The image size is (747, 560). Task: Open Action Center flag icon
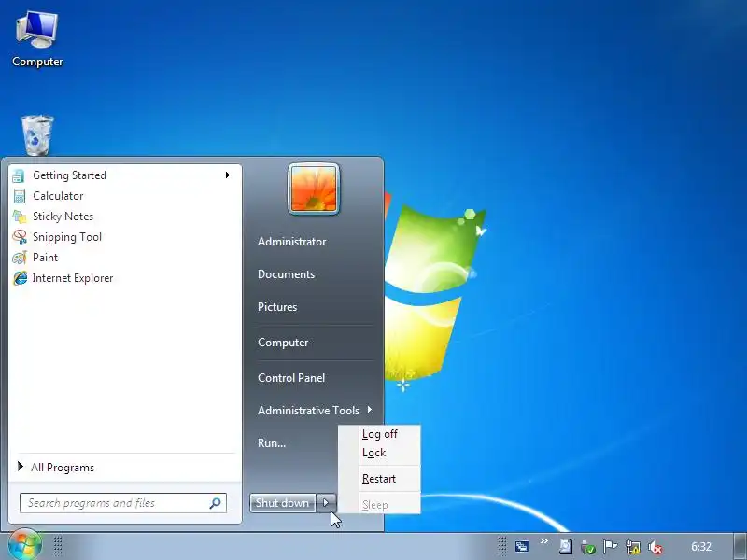610,547
